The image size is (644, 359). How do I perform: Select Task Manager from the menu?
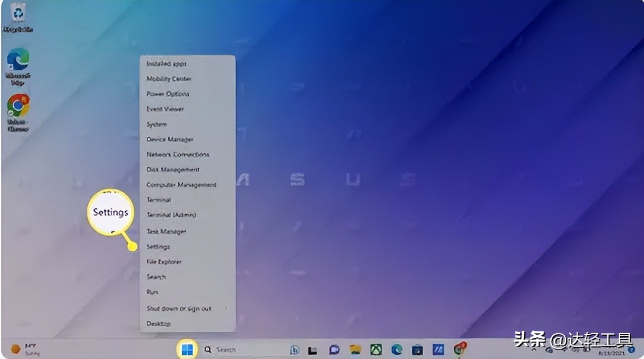[x=166, y=232]
